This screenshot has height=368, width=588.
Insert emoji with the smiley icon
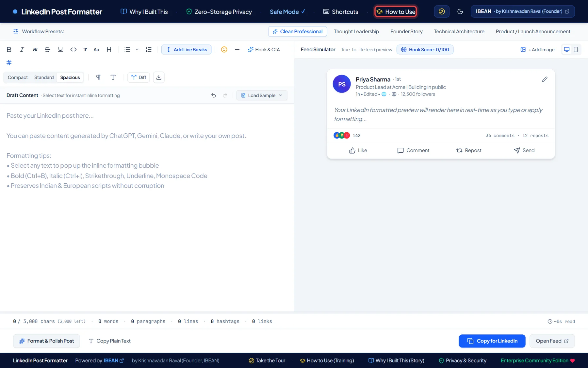(224, 49)
